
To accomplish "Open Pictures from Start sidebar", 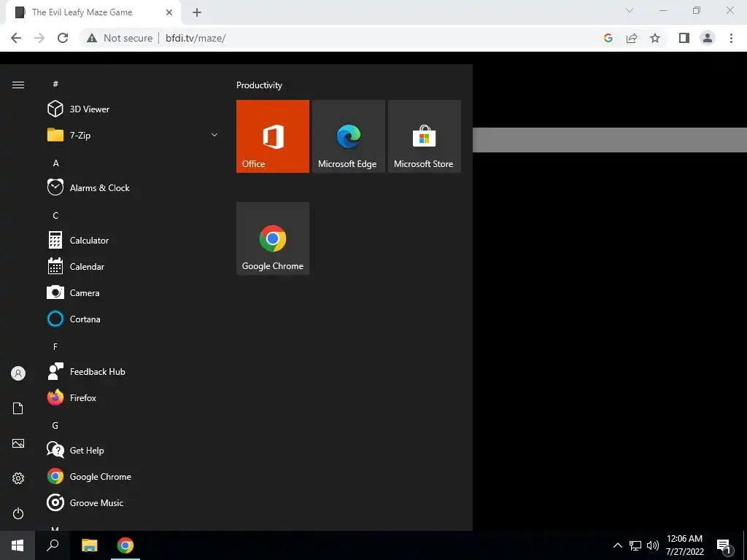I will pos(18,443).
